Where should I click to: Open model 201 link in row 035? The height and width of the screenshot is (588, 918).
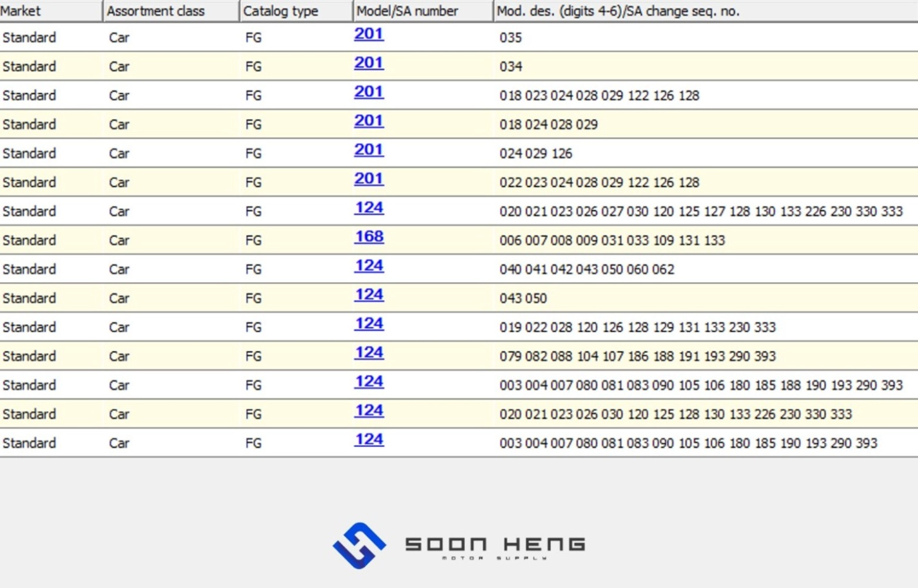pyautogui.click(x=369, y=34)
